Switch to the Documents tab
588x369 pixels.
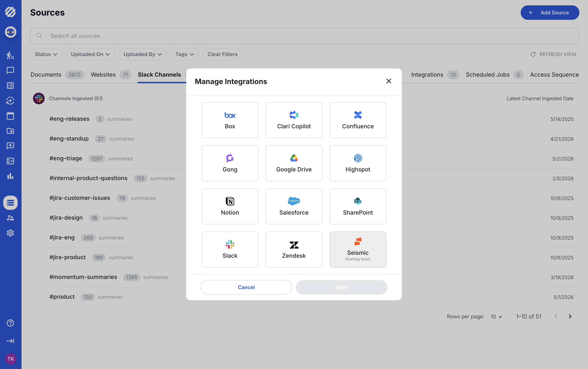(x=57, y=75)
